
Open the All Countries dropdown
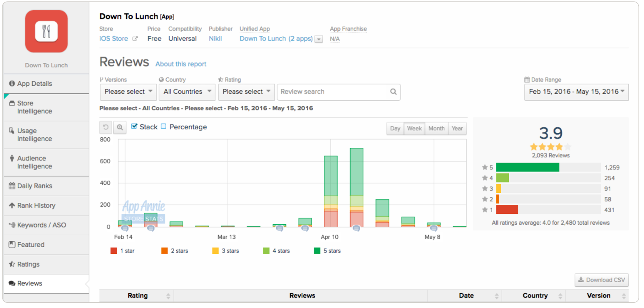point(187,92)
